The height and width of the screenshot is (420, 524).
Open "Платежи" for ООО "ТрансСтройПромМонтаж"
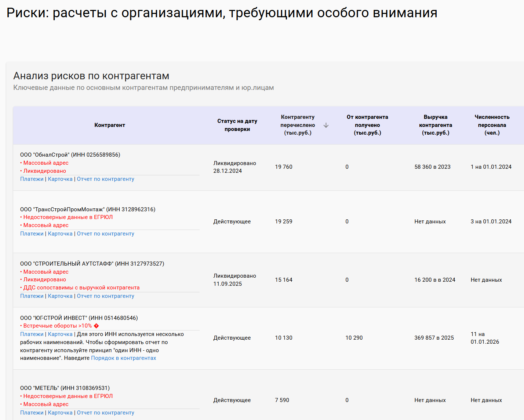pos(32,233)
